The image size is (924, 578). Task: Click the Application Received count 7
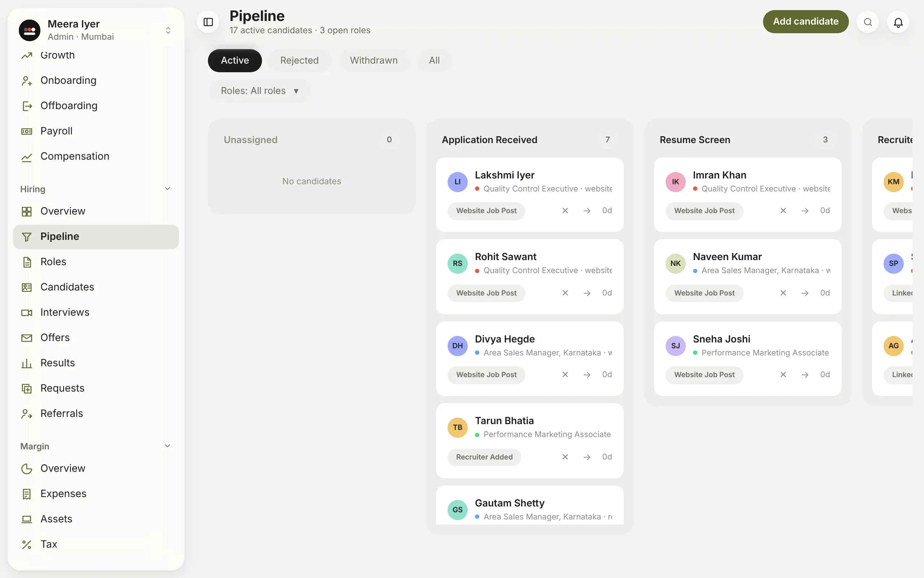click(607, 139)
